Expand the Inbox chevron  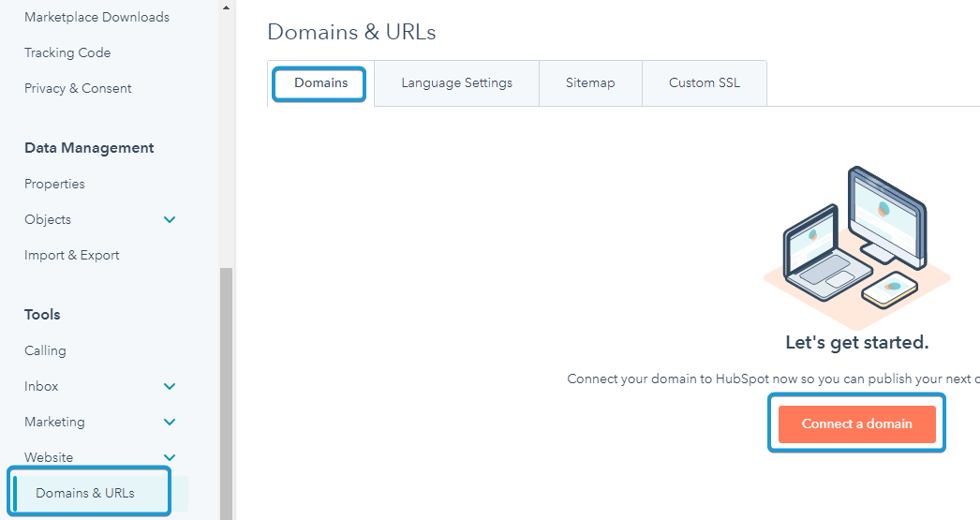click(170, 387)
